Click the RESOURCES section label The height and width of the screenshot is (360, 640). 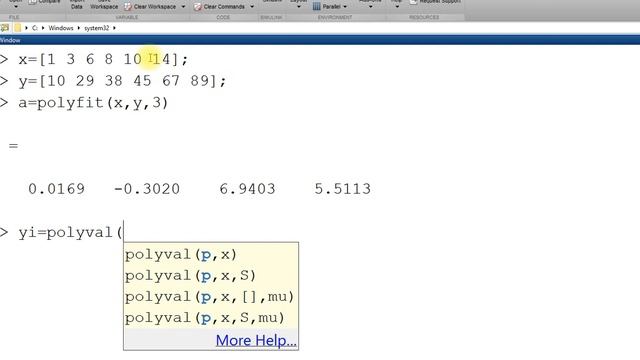coord(424,17)
